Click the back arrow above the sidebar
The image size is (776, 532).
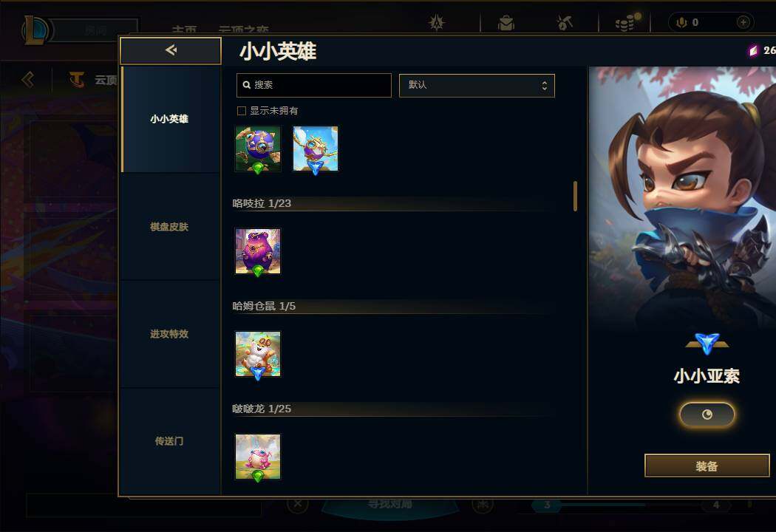tap(170, 50)
